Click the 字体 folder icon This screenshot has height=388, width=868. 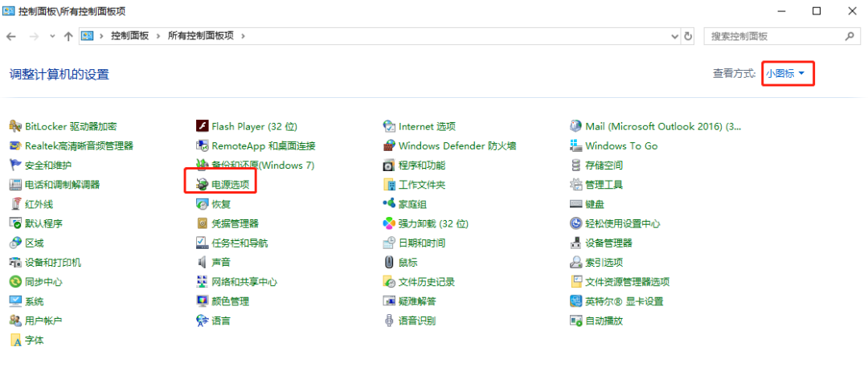15,340
